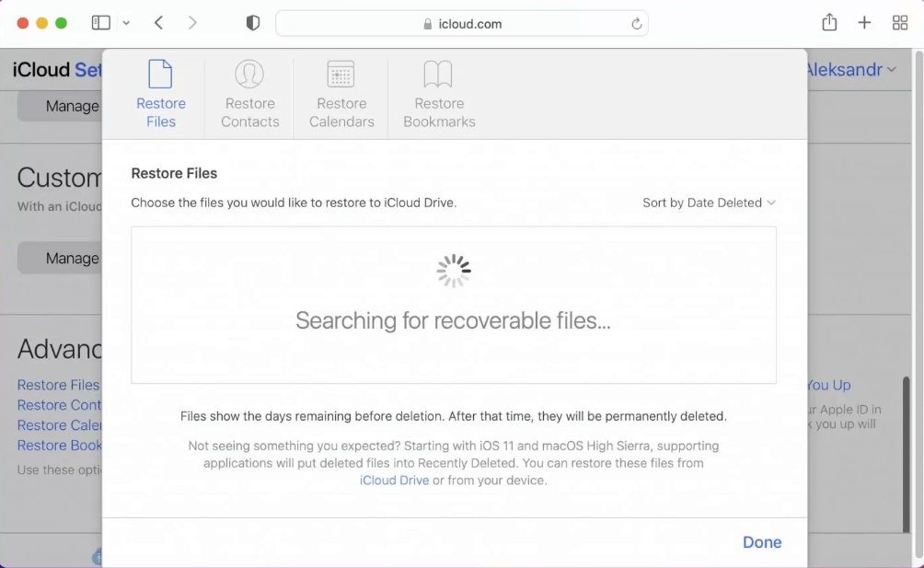Show the Safari tab overview
The height and width of the screenshot is (568, 924).
900,23
